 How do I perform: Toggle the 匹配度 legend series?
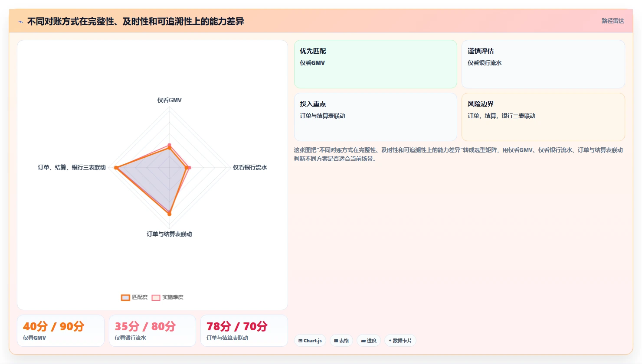coord(134,297)
